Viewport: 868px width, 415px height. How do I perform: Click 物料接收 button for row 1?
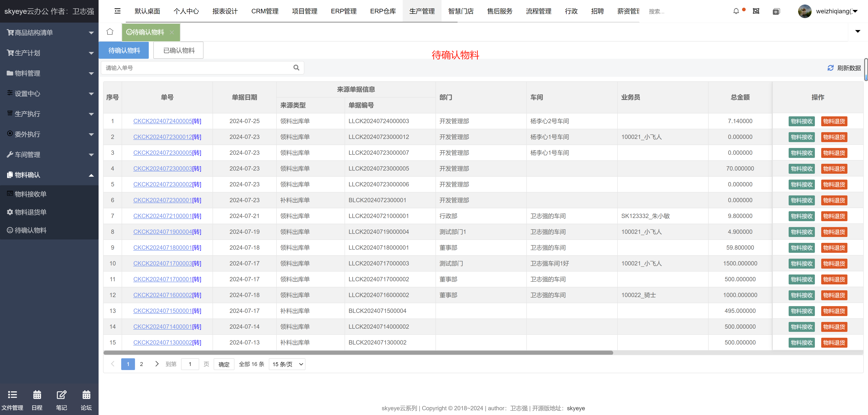click(801, 122)
